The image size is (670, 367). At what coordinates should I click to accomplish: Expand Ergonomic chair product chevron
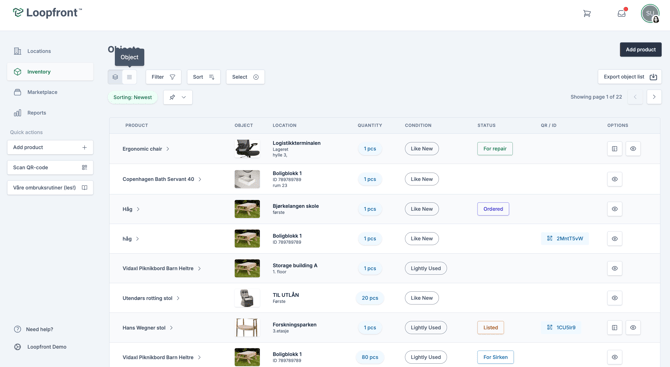tap(168, 149)
